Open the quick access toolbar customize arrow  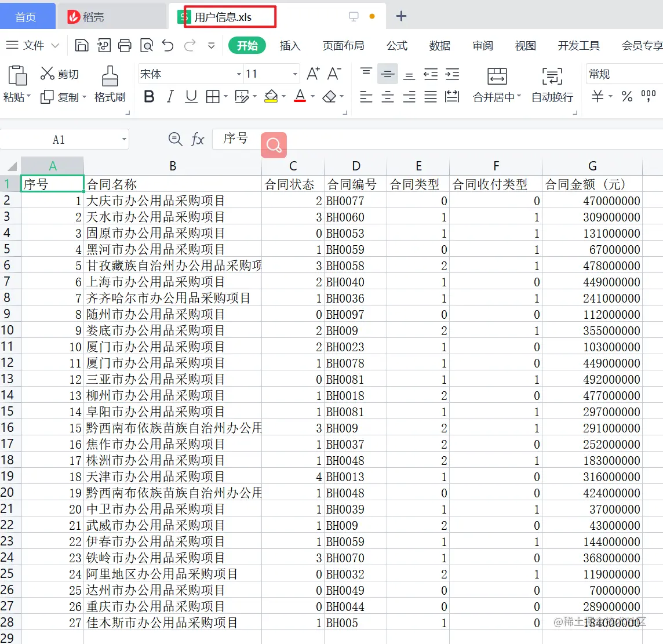[212, 45]
